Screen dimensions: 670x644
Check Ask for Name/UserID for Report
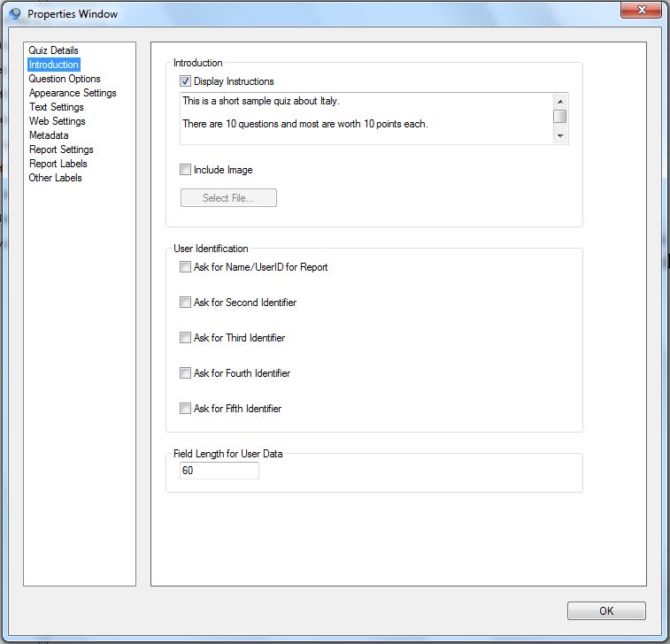coord(186,267)
